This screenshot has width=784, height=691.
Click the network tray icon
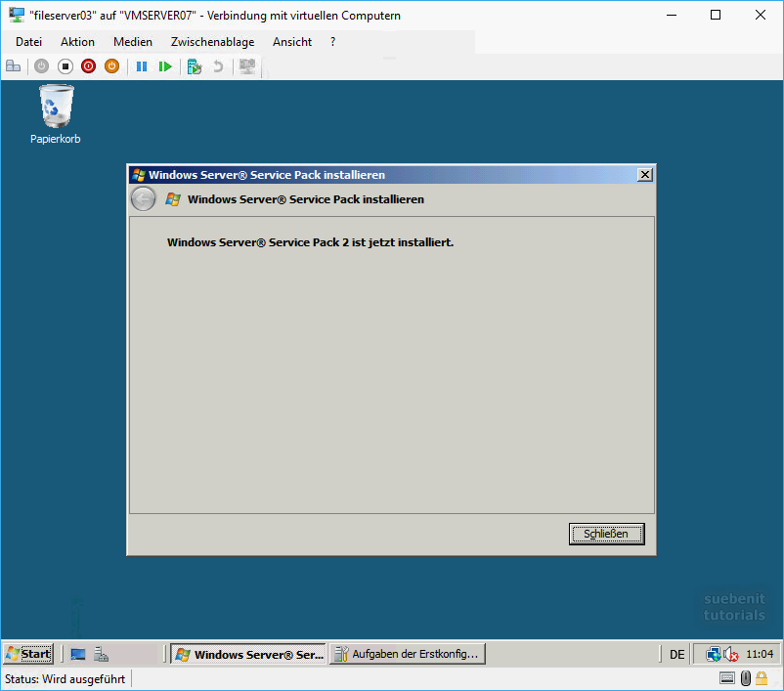click(713, 654)
